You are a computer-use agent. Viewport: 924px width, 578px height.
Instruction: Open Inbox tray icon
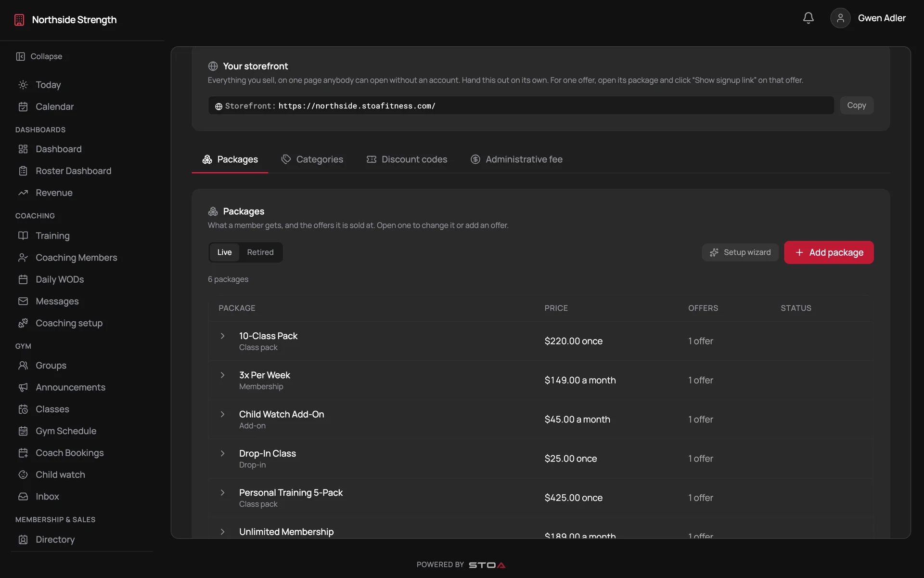(x=23, y=497)
